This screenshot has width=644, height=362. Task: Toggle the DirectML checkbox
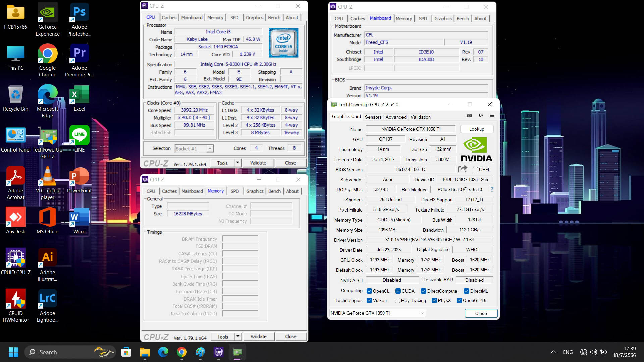(x=467, y=291)
